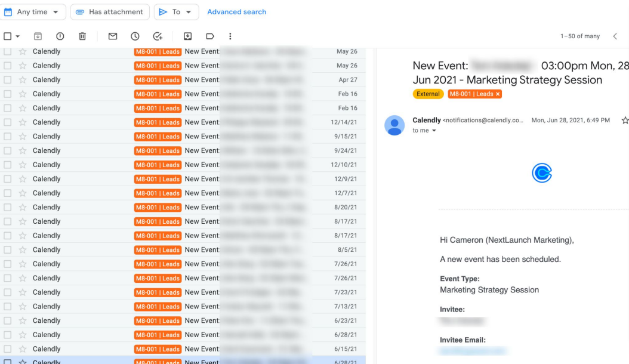Toggle the Has attachment filter chip
The width and height of the screenshot is (629, 364).
(109, 12)
